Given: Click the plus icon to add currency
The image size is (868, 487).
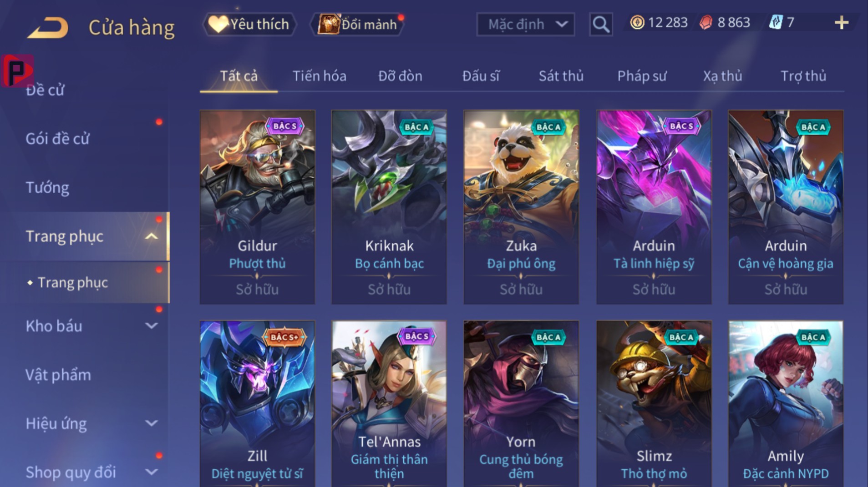Looking at the screenshot, I should 842,23.
